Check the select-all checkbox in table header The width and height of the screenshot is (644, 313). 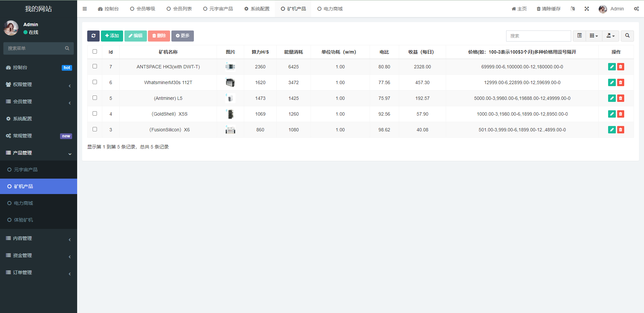(x=95, y=51)
